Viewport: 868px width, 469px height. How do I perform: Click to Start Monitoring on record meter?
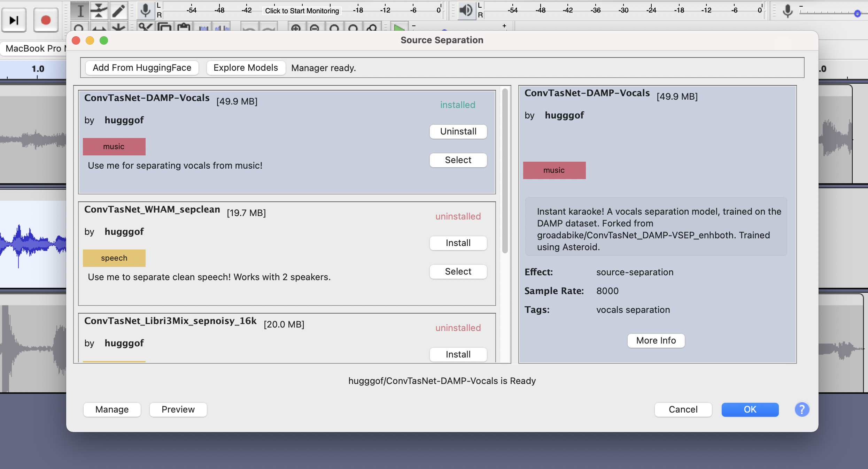pyautogui.click(x=302, y=11)
